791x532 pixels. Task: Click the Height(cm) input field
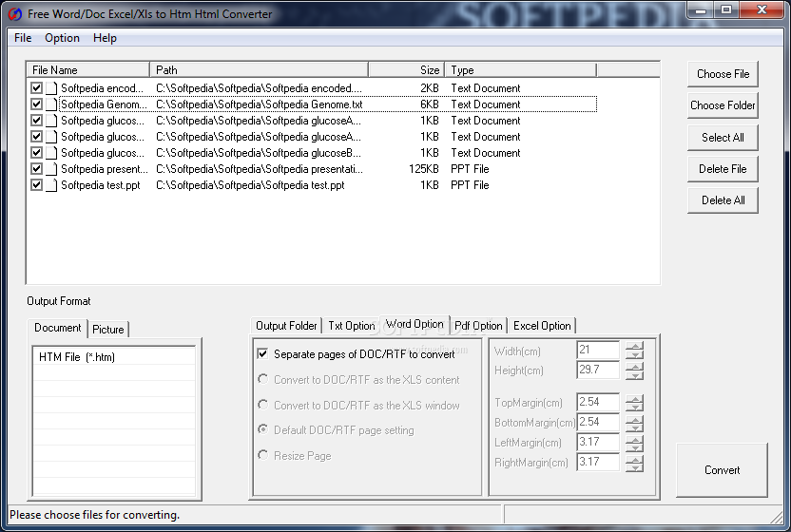[598, 370]
